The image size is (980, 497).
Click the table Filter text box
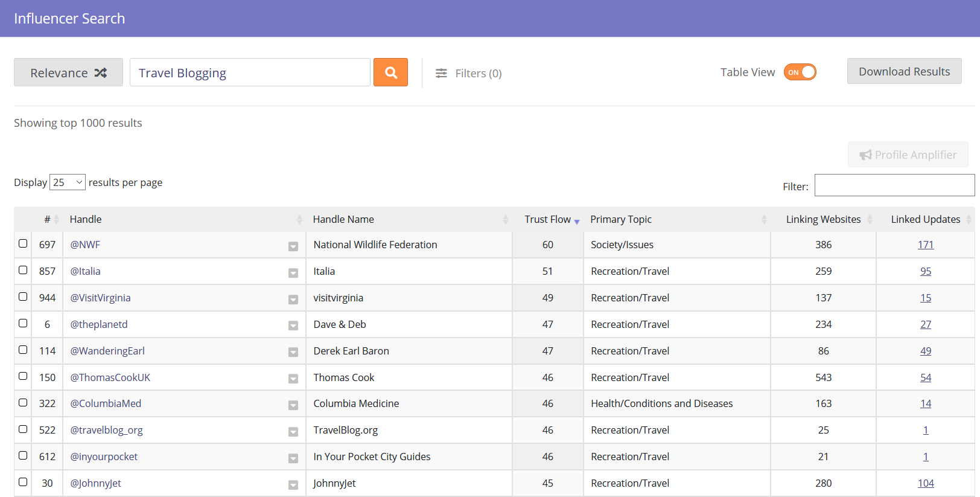coord(894,185)
